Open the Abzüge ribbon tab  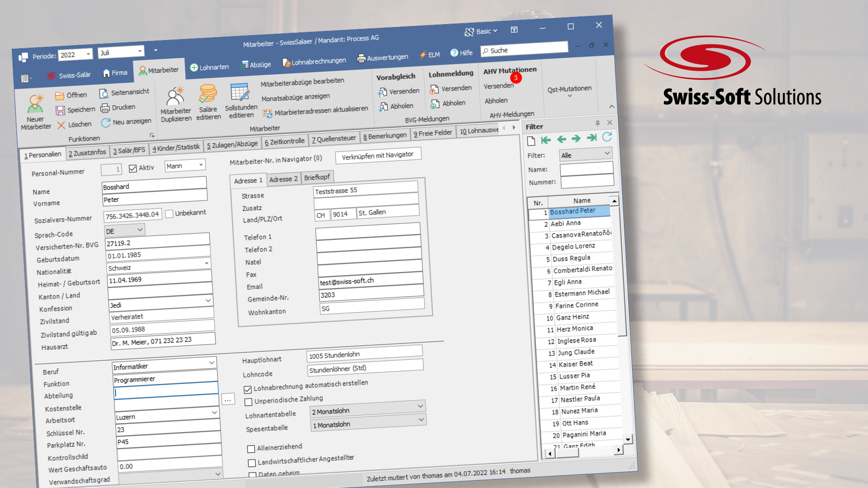[256, 65]
